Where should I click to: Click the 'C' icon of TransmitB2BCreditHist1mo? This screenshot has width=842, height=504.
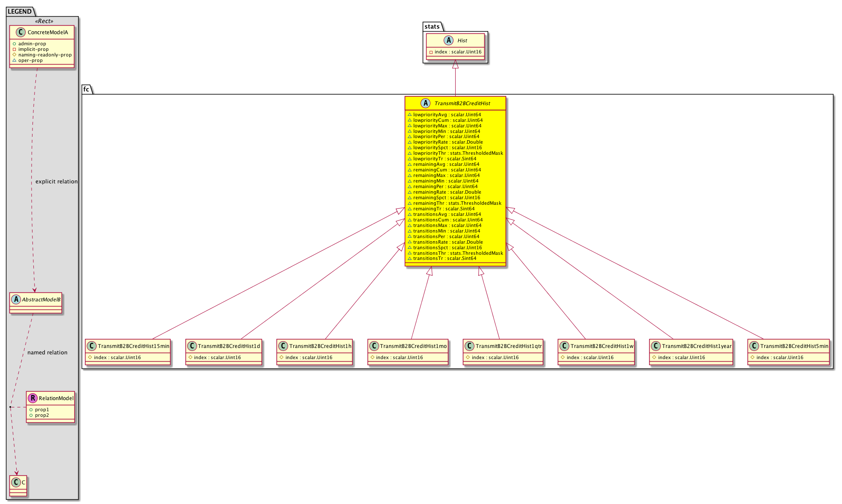pyautogui.click(x=374, y=346)
